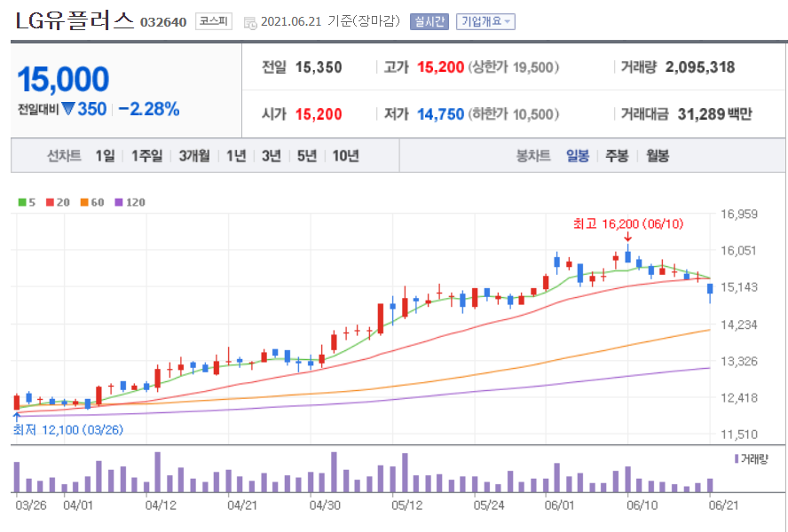Click the 상한가 19,500 text
Viewport: 788px width, 532px height.
coord(514,66)
